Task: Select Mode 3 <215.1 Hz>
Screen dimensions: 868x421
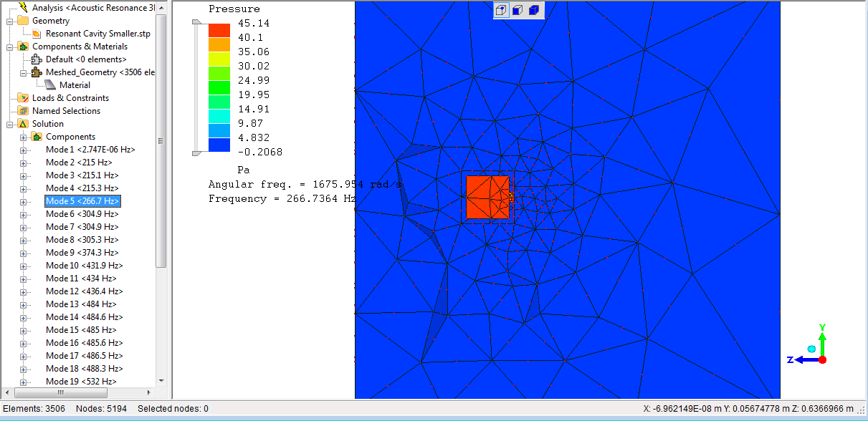Action: [x=82, y=175]
